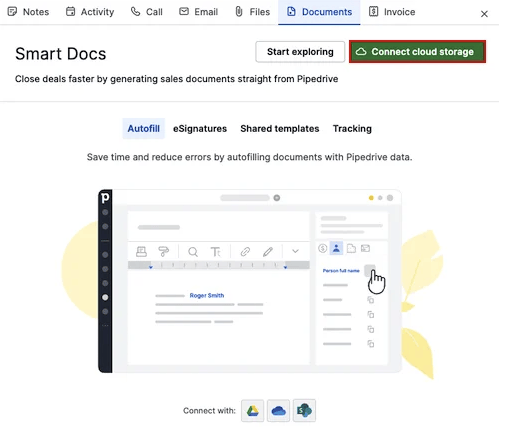Select the Autofill feature tab
Image resolution: width=516 pixels, height=427 pixels.
[x=144, y=129]
